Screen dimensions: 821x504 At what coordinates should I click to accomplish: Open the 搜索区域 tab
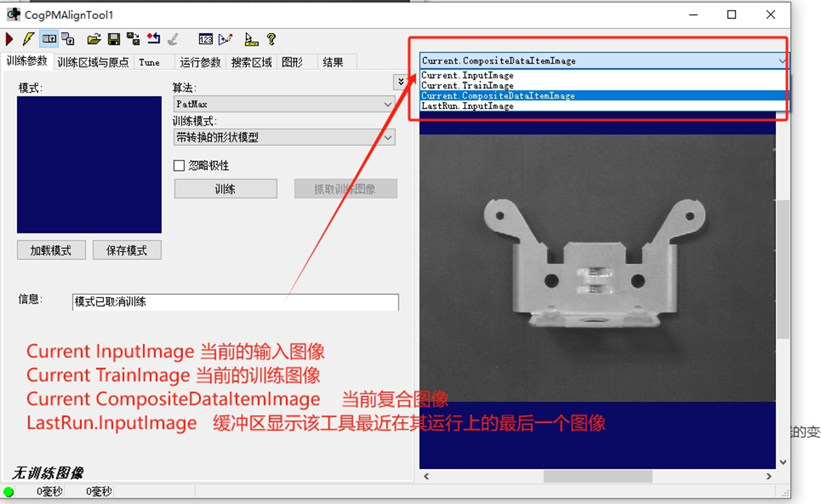251,62
